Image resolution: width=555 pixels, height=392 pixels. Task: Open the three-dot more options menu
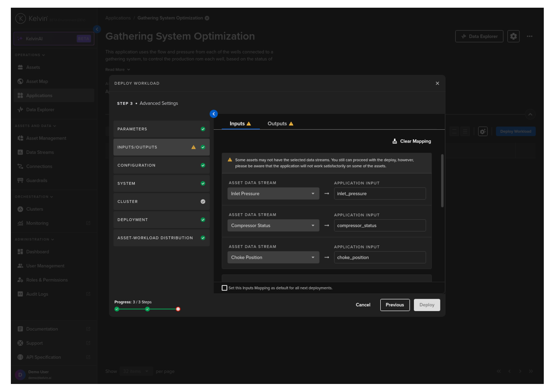[x=529, y=36]
